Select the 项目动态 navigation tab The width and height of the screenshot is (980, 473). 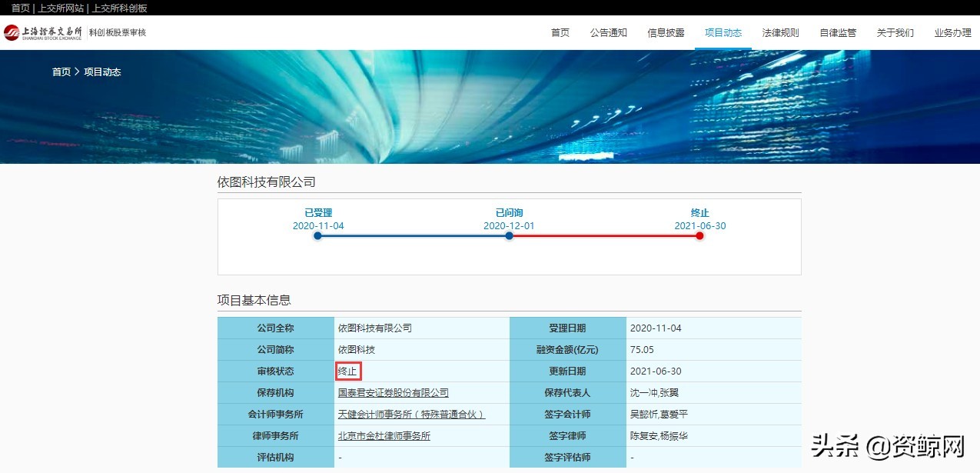[x=723, y=33]
